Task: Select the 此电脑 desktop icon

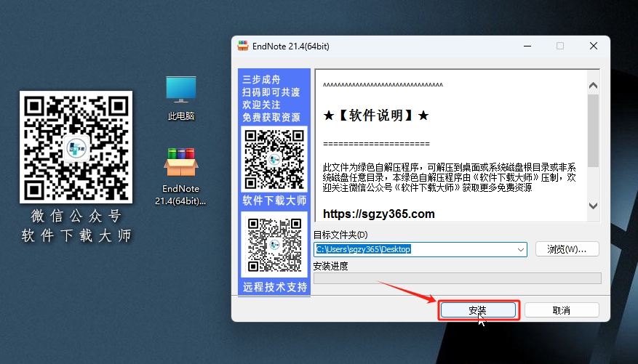Action: click(x=181, y=98)
